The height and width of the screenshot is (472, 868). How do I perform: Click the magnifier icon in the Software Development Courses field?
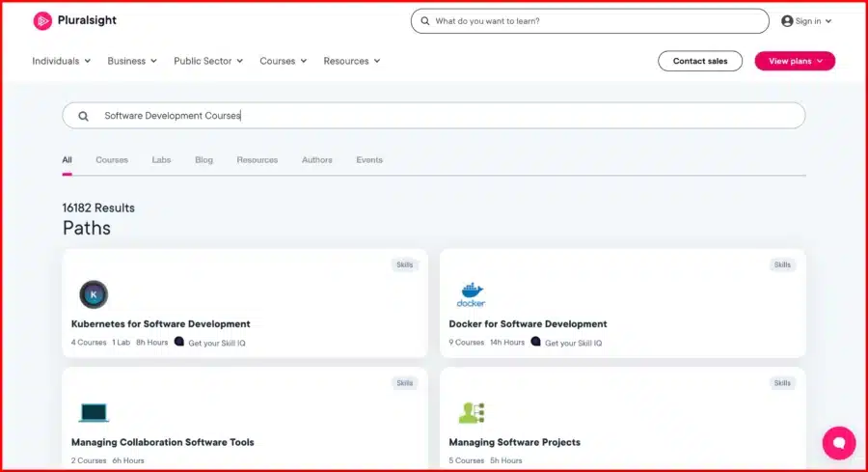(83, 116)
